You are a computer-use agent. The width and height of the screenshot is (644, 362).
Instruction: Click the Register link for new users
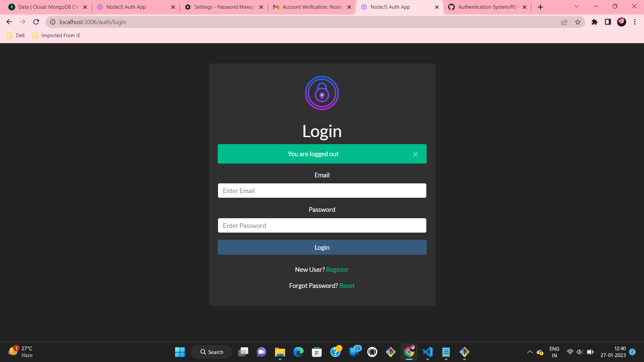[x=337, y=269]
